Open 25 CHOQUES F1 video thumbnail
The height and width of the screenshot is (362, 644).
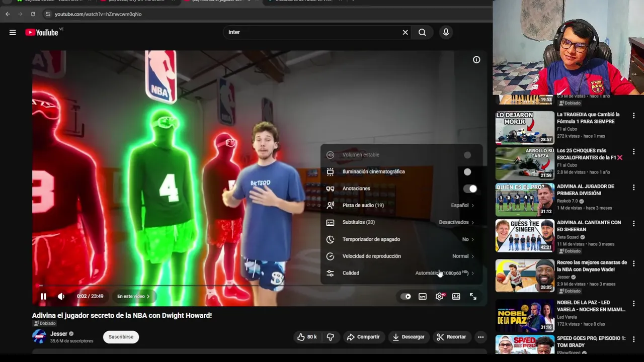click(x=525, y=163)
